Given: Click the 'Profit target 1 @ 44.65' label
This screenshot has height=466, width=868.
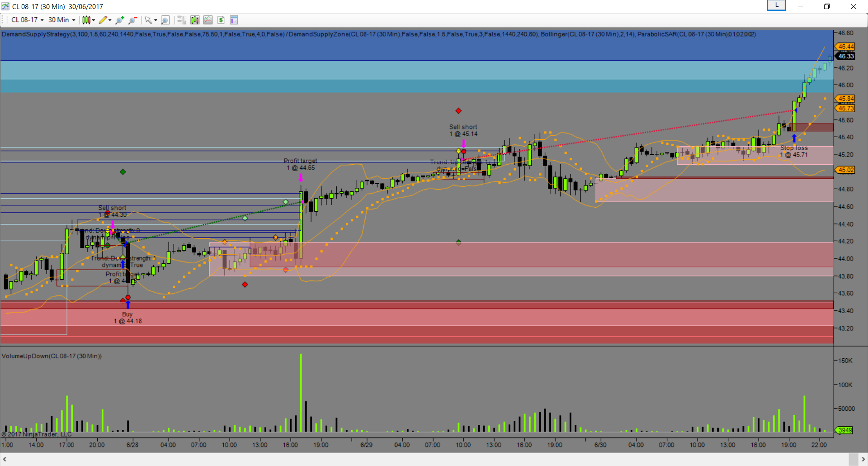Looking at the screenshot, I should click(301, 164).
